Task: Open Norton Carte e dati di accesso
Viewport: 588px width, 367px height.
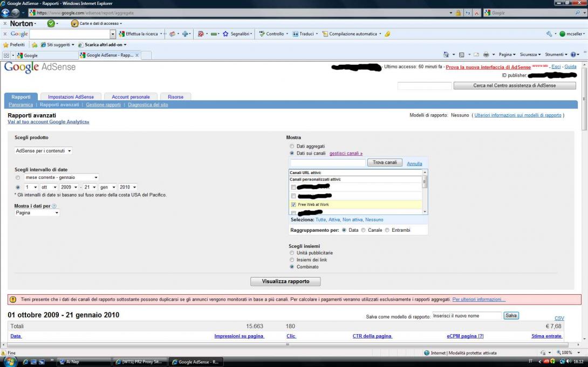Action: pos(97,23)
